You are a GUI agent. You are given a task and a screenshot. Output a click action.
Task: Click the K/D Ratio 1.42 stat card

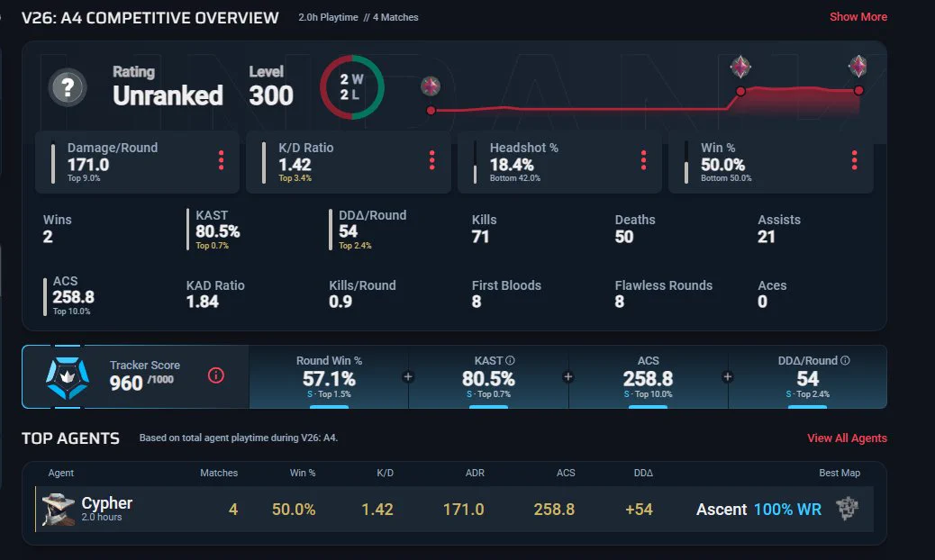click(349, 162)
